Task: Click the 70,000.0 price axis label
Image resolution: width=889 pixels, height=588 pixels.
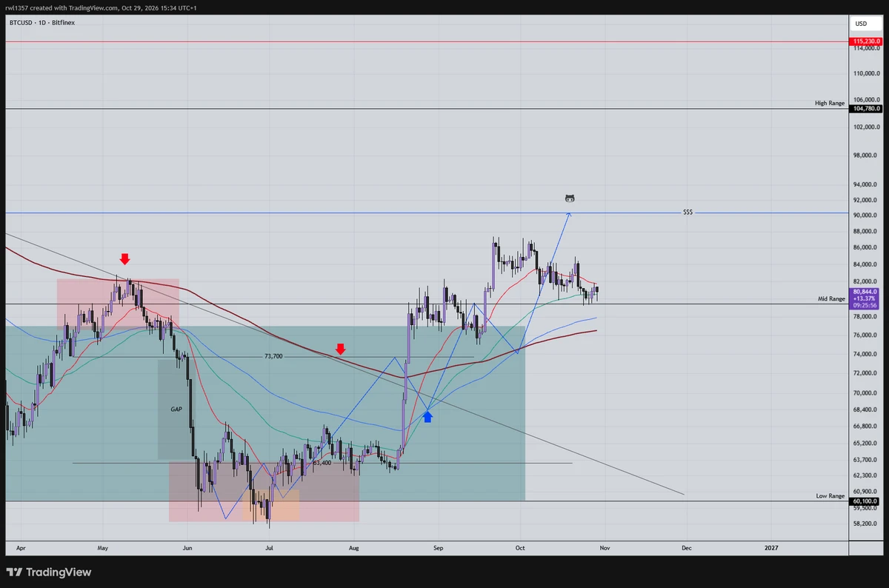Action: click(x=865, y=393)
